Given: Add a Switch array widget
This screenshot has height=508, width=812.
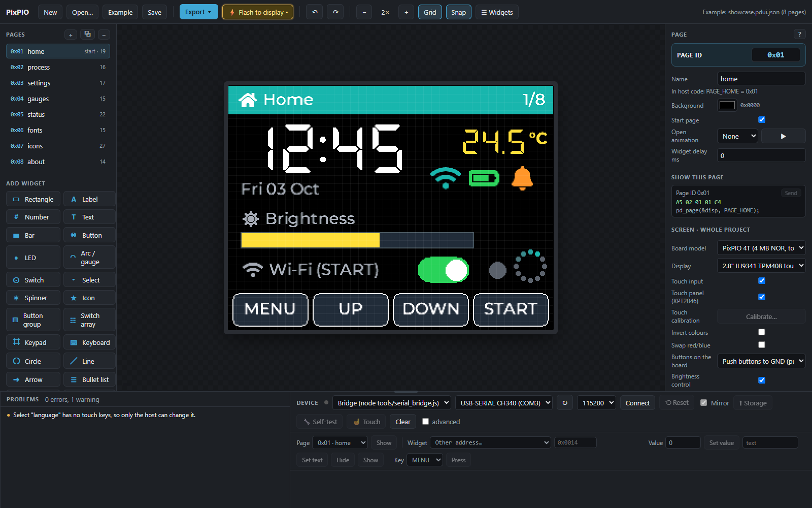Looking at the screenshot, I should click(90, 320).
